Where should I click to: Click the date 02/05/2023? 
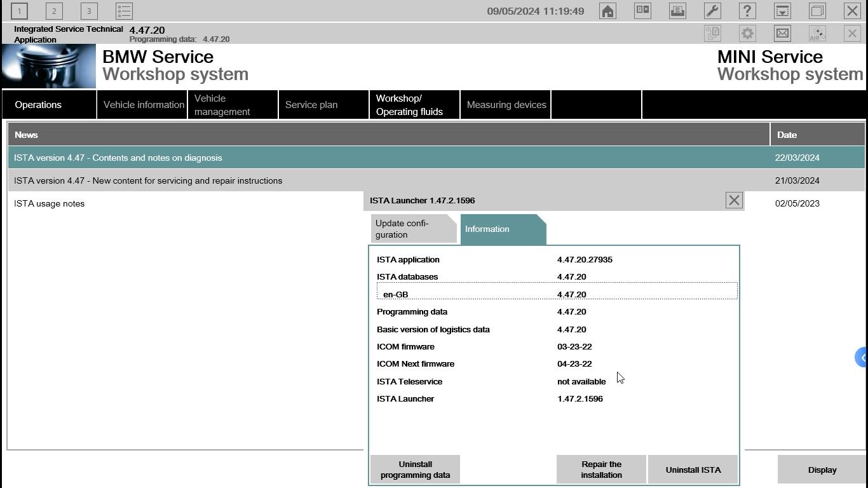(x=797, y=203)
